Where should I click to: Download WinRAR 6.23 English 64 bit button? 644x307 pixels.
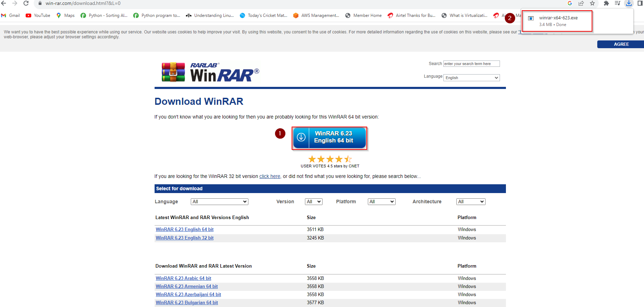pyautogui.click(x=330, y=138)
